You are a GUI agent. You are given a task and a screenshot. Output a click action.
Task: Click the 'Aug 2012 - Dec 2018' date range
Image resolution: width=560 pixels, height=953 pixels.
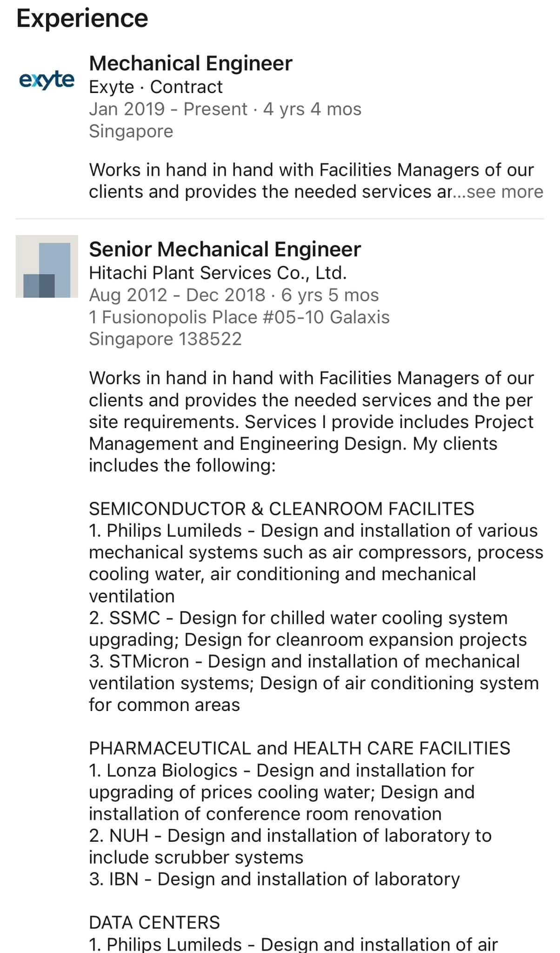[x=177, y=295]
